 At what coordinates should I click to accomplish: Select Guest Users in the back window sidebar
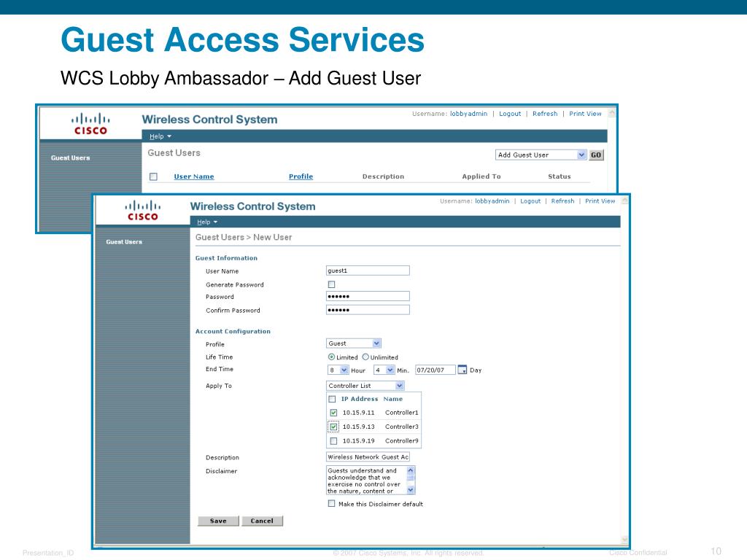coord(71,157)
